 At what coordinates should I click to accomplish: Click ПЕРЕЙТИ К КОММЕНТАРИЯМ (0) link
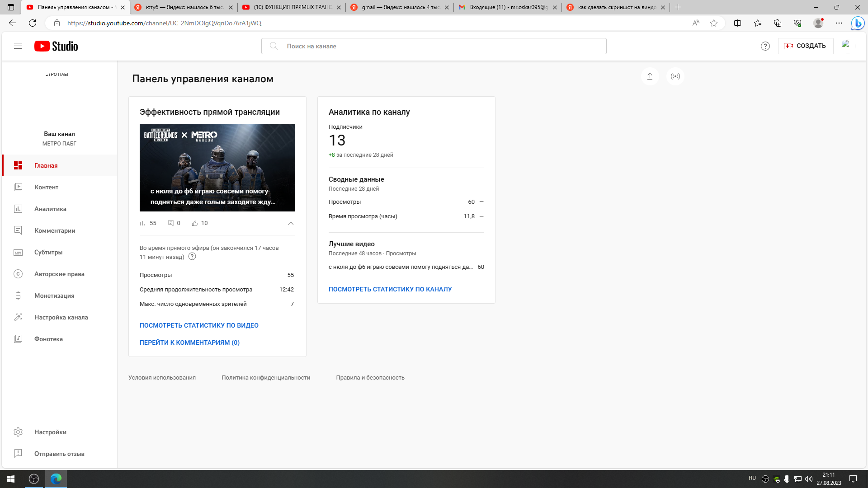tap(189, 343)
